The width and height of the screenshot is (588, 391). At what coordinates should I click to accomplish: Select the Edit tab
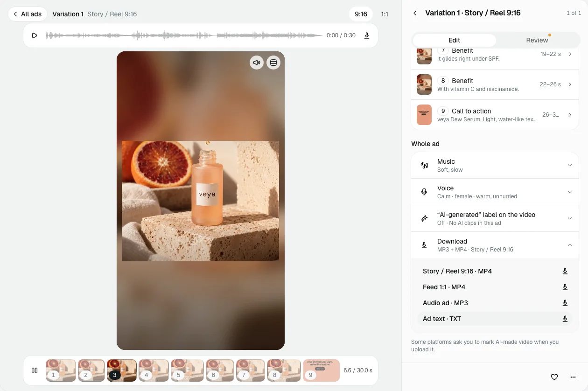point(454,40)
